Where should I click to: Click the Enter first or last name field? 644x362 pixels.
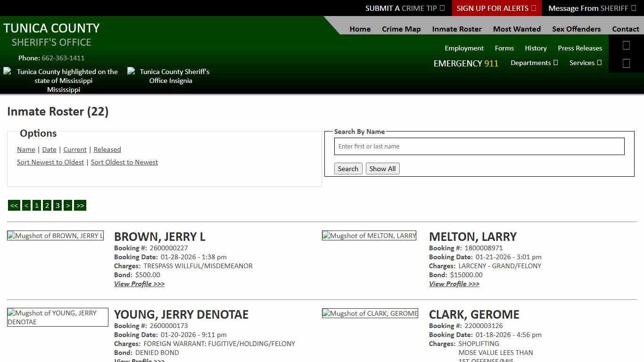point(479,146)
